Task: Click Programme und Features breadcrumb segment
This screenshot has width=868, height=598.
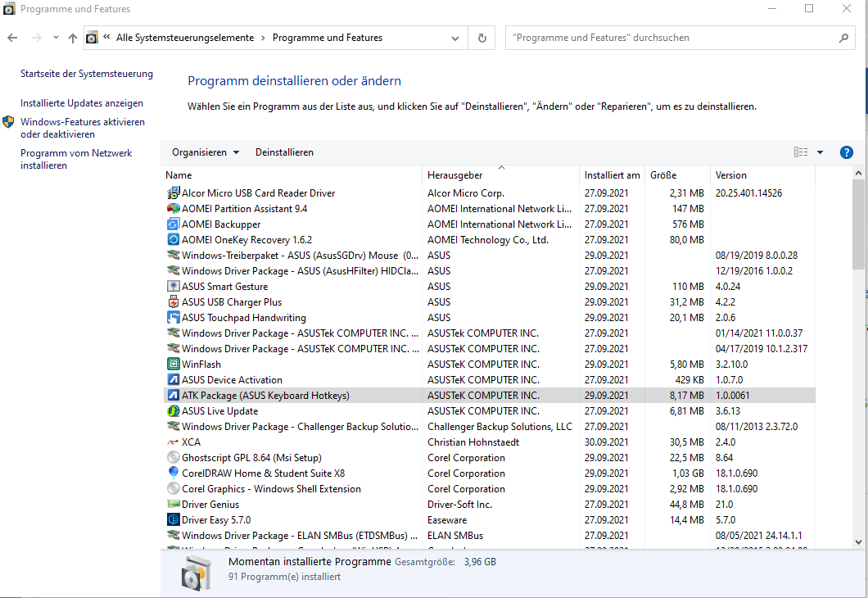Action: point(328,38)
